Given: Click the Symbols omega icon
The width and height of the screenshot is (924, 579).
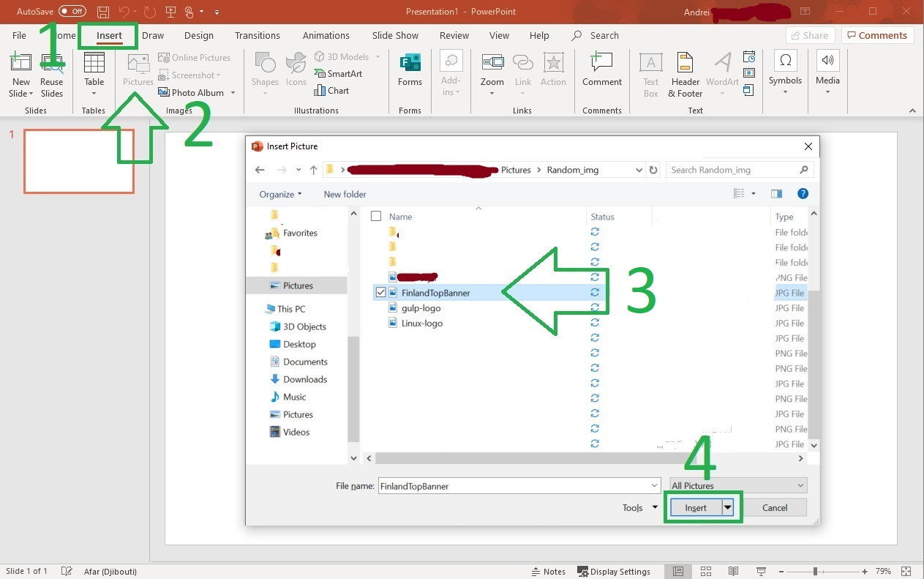Looking at the screenshot, I should point(785,60).
